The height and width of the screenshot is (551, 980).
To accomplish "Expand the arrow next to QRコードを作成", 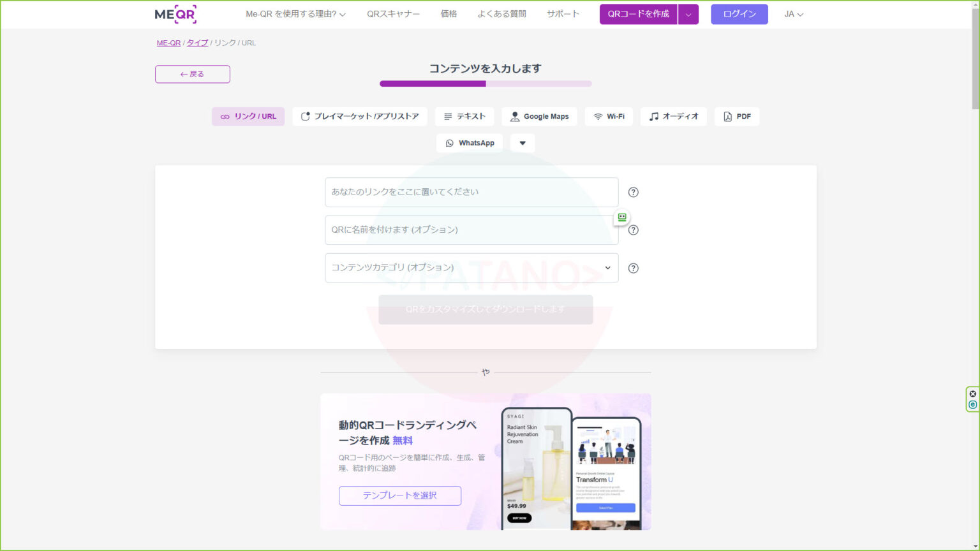I will 688,14.
